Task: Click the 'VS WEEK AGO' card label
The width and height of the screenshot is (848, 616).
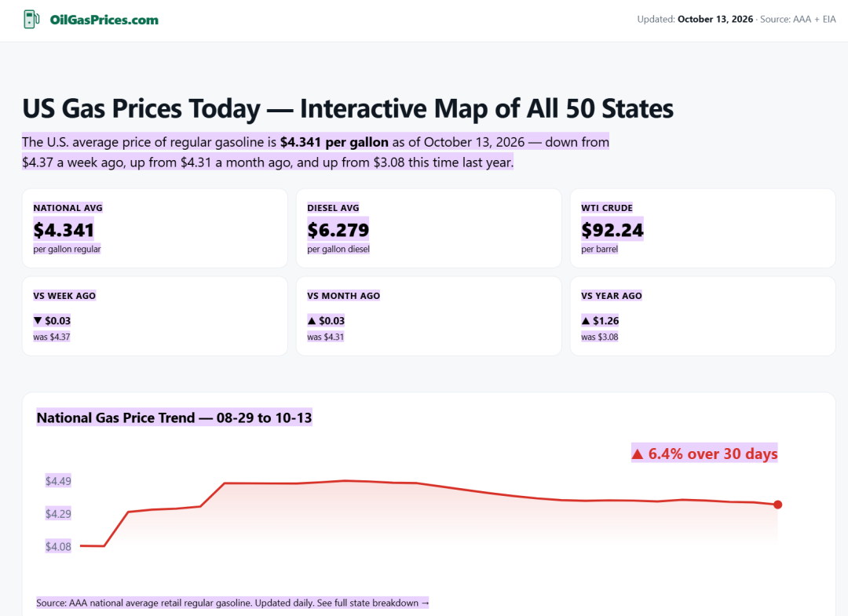Action: point(64,296)
